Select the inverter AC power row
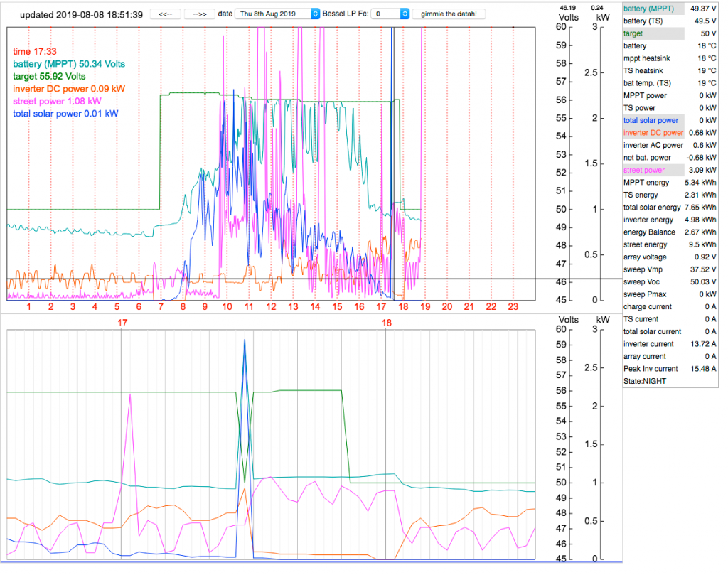This screenshot has width=728, height=575. (x=653, y=145)
